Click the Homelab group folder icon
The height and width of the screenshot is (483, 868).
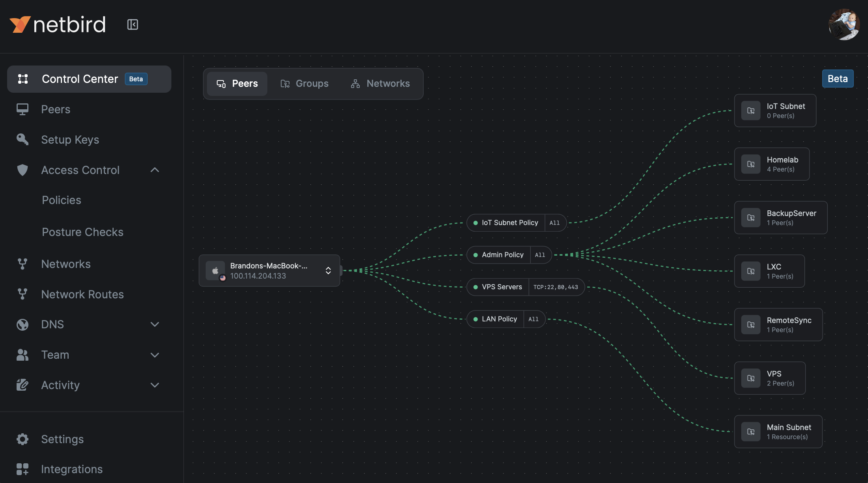click(x=751, y=164)
